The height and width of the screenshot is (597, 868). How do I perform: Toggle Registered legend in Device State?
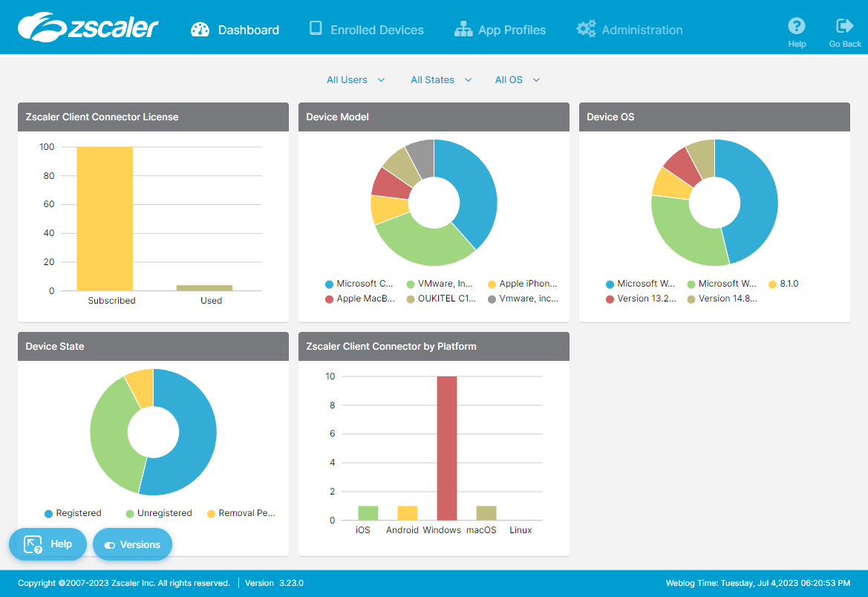(73, 513)
